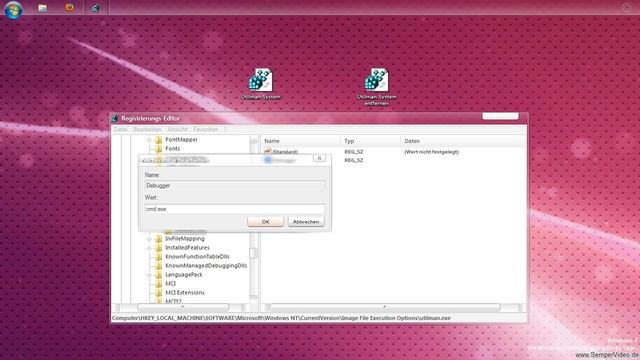
Task: Select the Fonts folder icon
Action: 159,149
